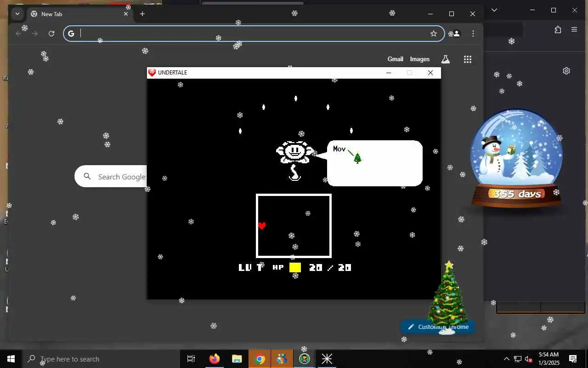588x368 pixels.
Task: Open hamburger menu in background window
Action: pos(574,29)
